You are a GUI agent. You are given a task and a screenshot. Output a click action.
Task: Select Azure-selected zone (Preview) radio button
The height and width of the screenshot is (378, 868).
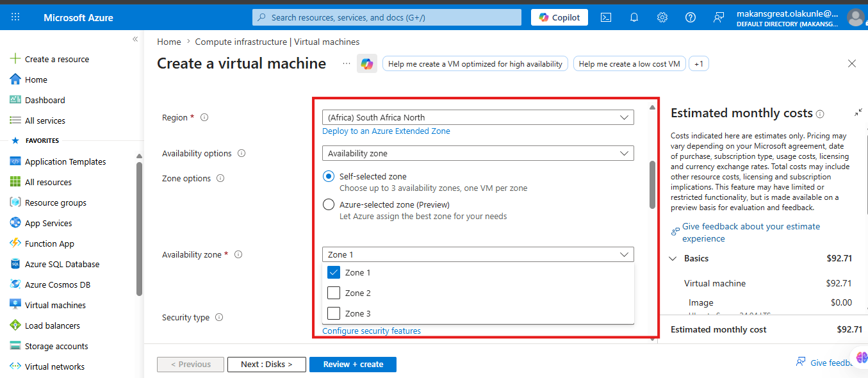(329, 204)
